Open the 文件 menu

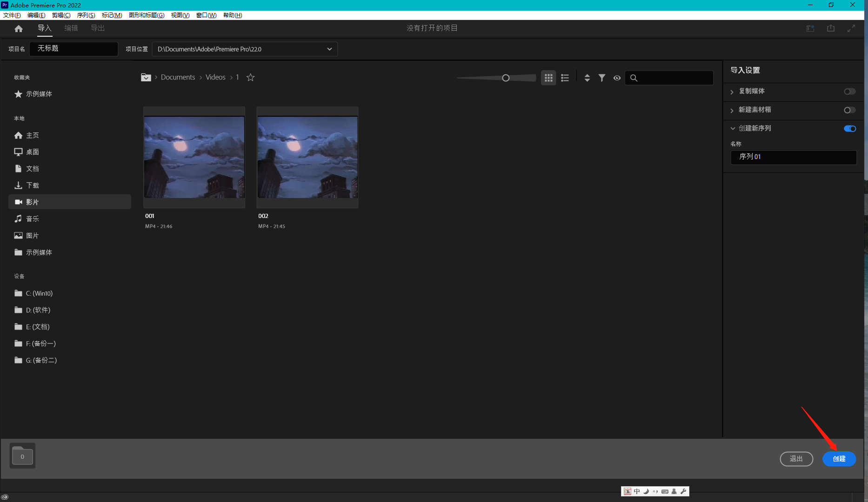(12, 15)
